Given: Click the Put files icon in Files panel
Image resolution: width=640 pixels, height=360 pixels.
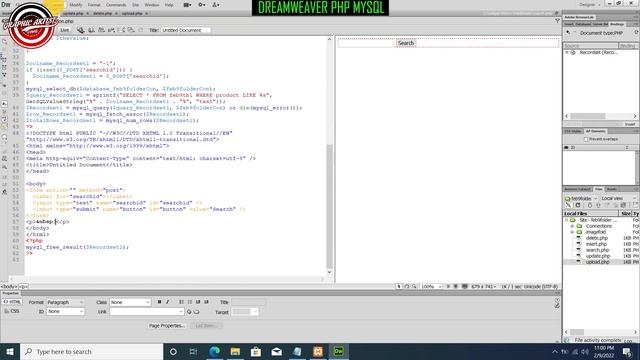Looking at the screenshot, I should 598,205.
